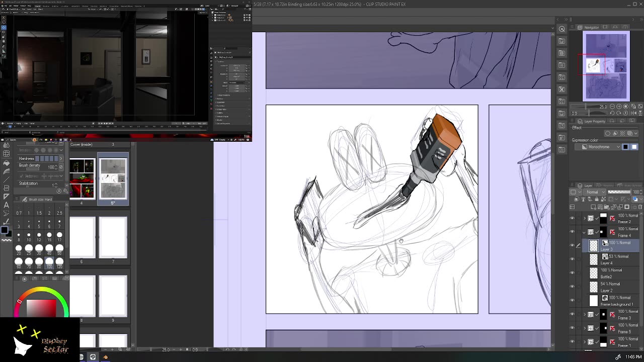Click white expression color swatch
The width and height of the screenshot is (644, 362).
click(633, 147)
